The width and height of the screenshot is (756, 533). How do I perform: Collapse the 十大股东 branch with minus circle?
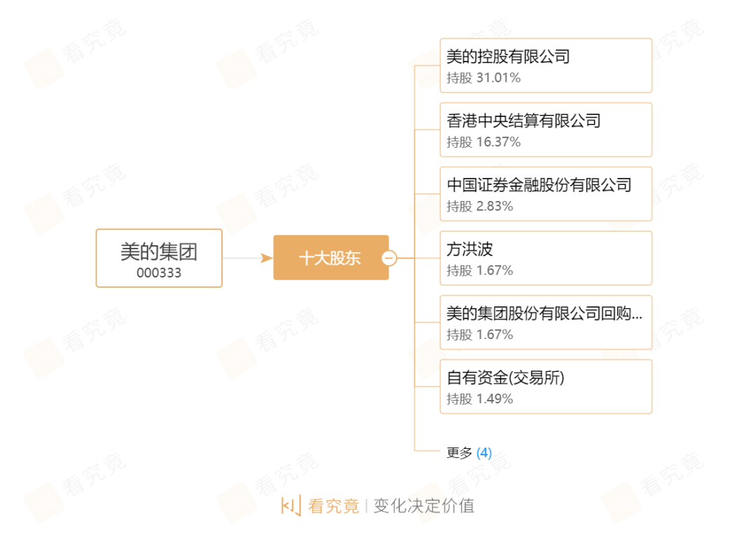[x=390, y=258]
